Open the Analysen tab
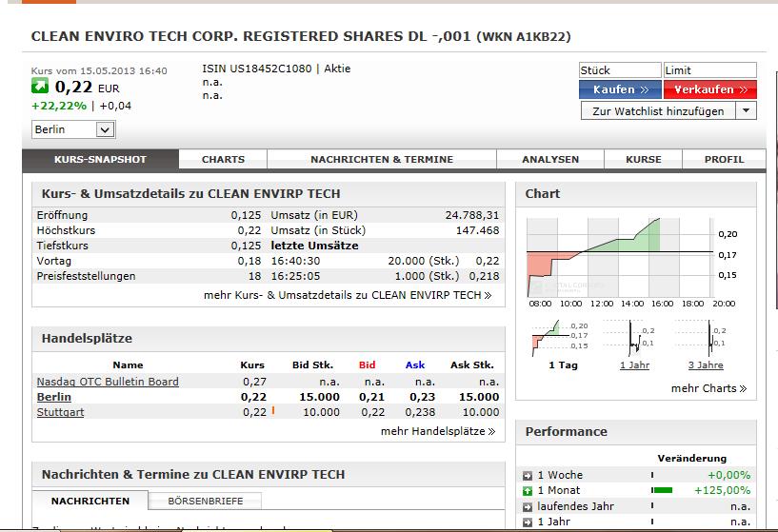This screenshot has width=778, height=532. coord(550,159)
